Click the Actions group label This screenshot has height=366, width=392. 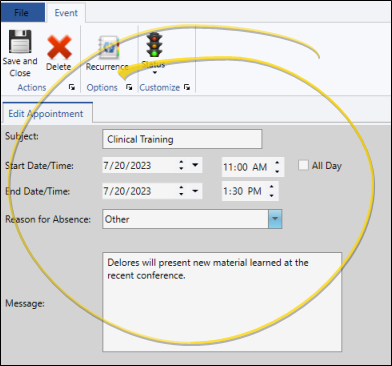32,87
